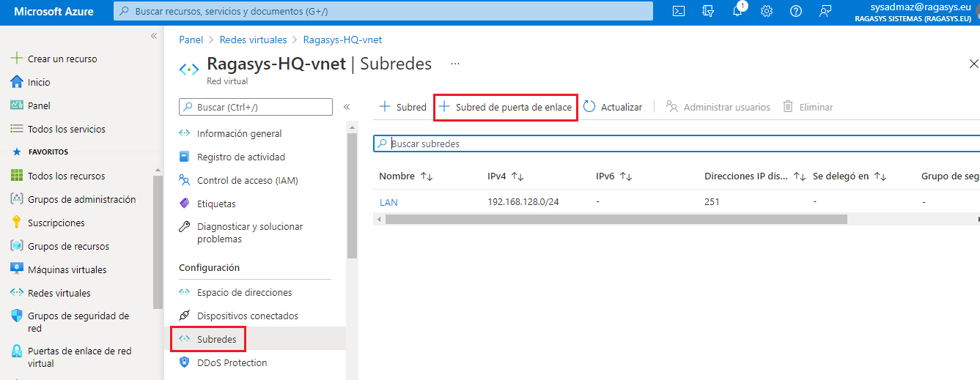980x380 pixels.
Task: Click the home icon next to Inicio
Action: (17, 82)
